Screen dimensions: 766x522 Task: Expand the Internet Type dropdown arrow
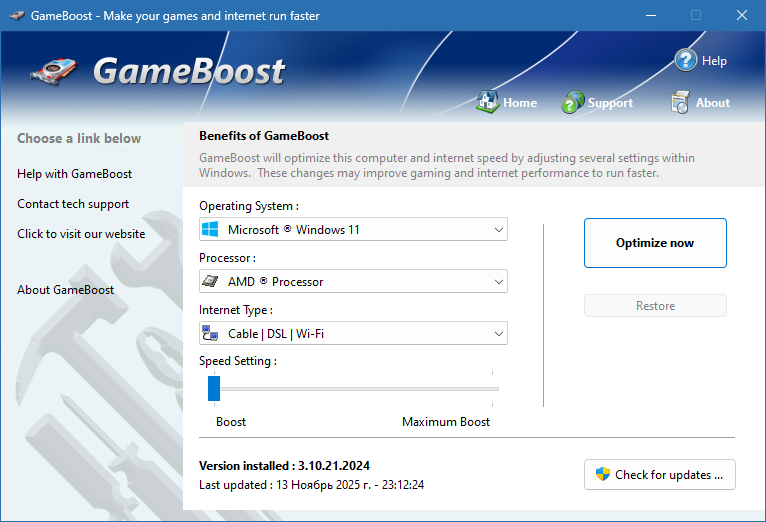click(498, 334)
